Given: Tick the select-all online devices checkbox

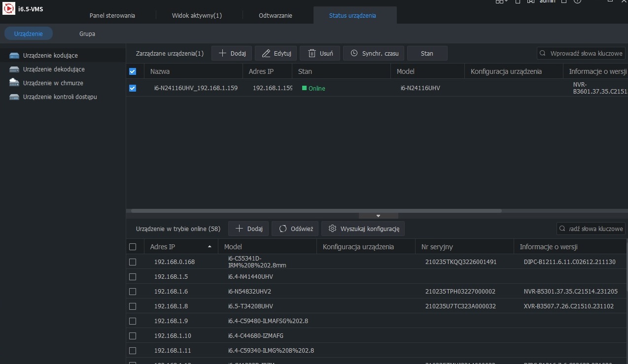Looking at the screenshot, I should (133, 247).
